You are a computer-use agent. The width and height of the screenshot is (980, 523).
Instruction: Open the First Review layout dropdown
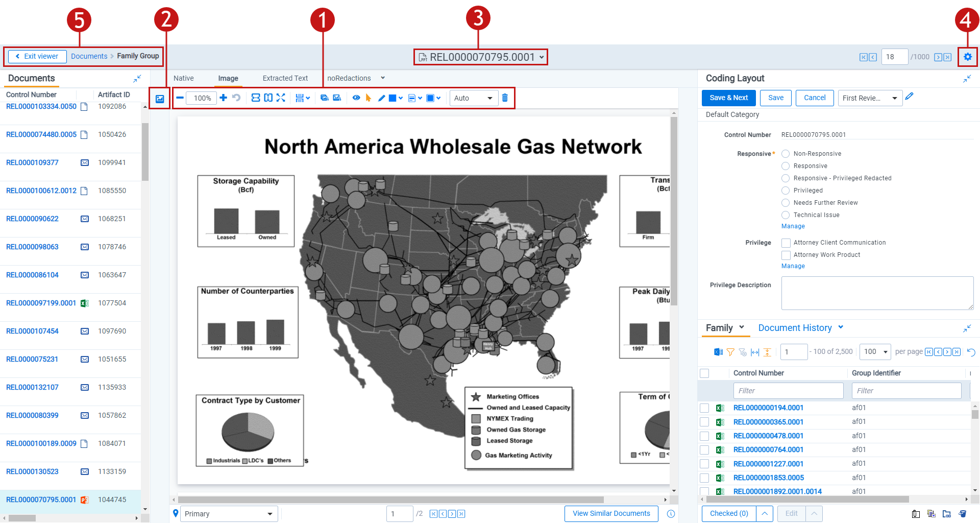870,98
